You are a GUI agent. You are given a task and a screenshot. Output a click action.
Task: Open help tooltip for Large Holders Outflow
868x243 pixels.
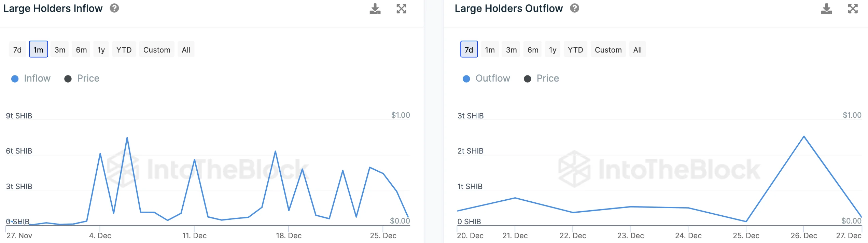coord(575,8)
